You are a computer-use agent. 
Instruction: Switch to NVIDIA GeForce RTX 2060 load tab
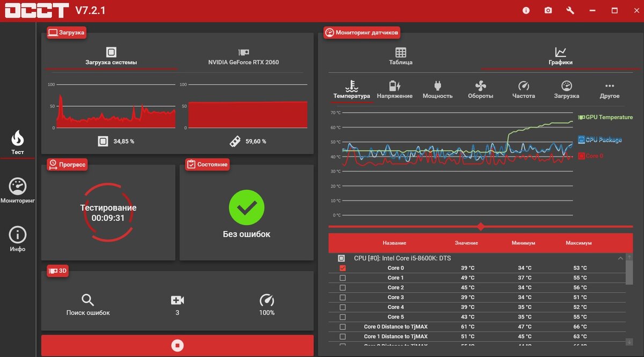click(244, 56)
